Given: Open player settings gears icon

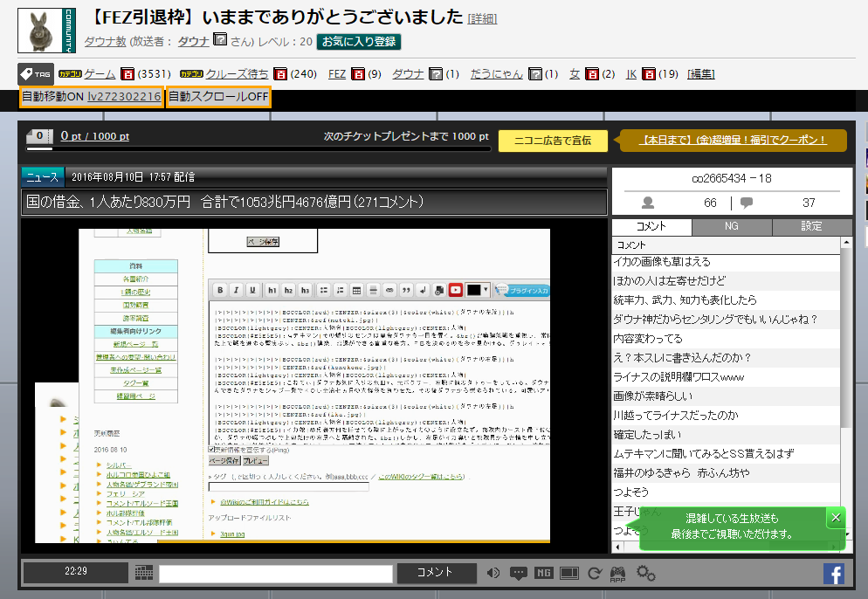Looking at the screenshot, I should [646, 574].
